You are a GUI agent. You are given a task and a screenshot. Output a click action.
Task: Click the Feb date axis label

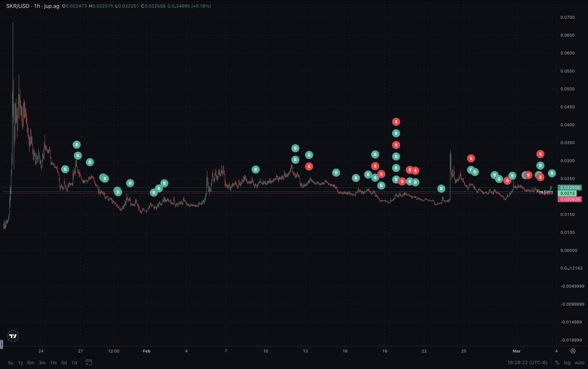point(147,351)
